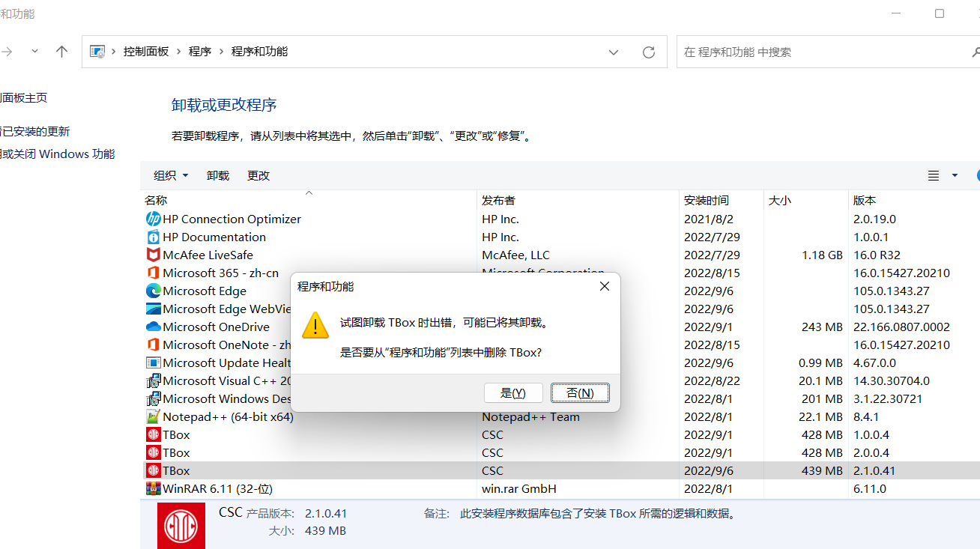
Task: Click the Microsoft Windows Desktop Runtime icon
Action: (154, 399)
